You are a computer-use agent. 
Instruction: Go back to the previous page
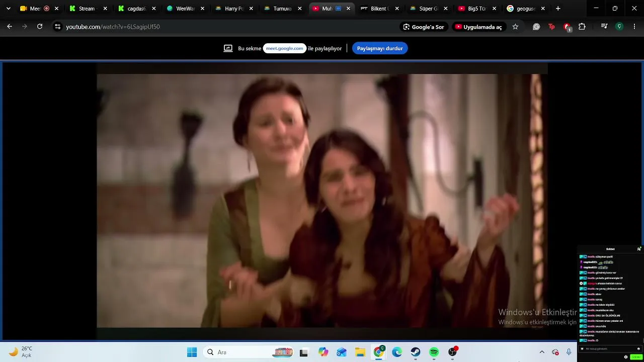pos(10,27)
